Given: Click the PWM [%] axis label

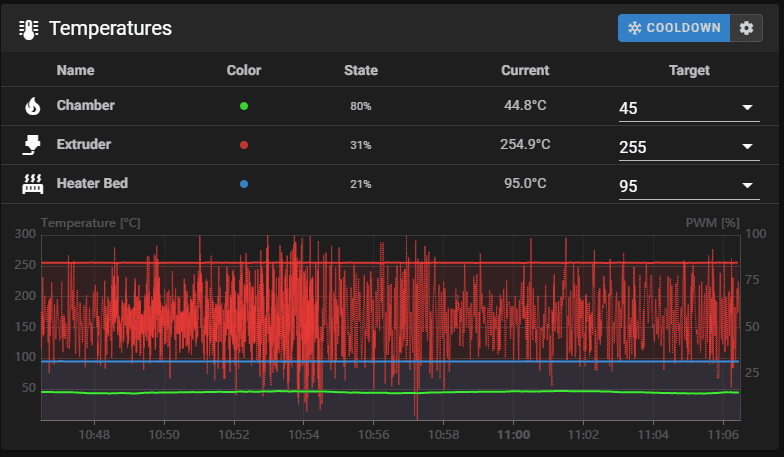Looking at the screenshot, I should pyautogui.click(x=712, y=222).
